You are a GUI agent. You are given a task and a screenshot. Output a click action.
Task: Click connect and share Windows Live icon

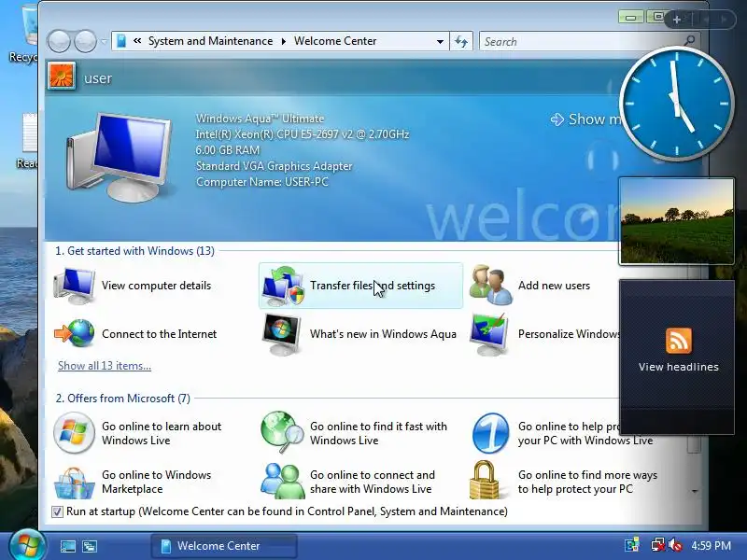coord(283,481)
